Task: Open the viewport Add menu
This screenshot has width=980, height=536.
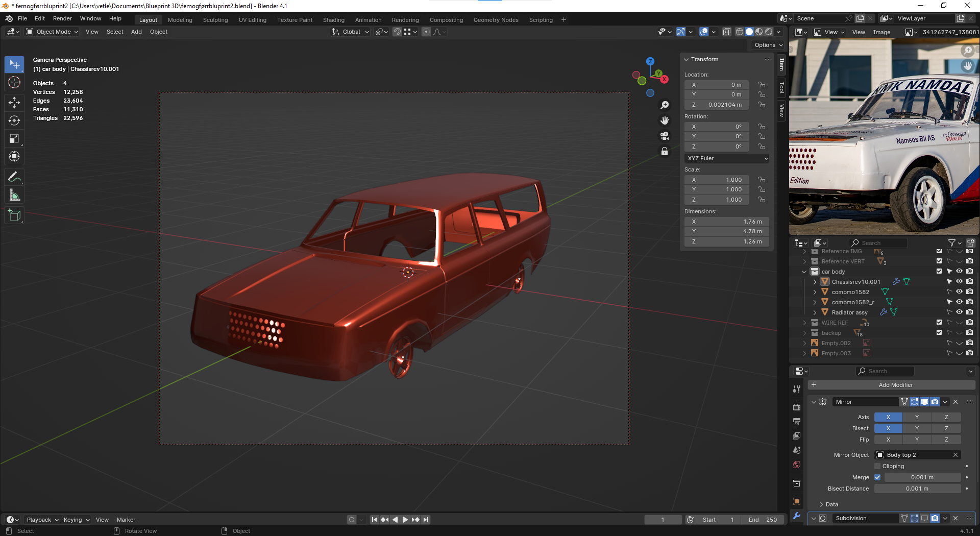Action: [136, 32]
